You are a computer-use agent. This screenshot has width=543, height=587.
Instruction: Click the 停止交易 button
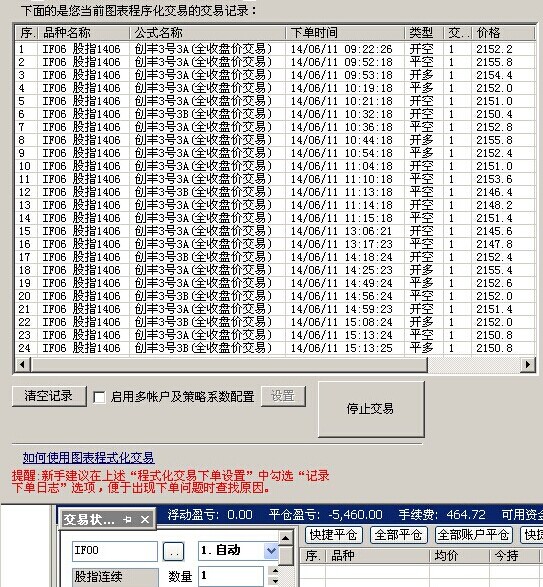(371, 409)
